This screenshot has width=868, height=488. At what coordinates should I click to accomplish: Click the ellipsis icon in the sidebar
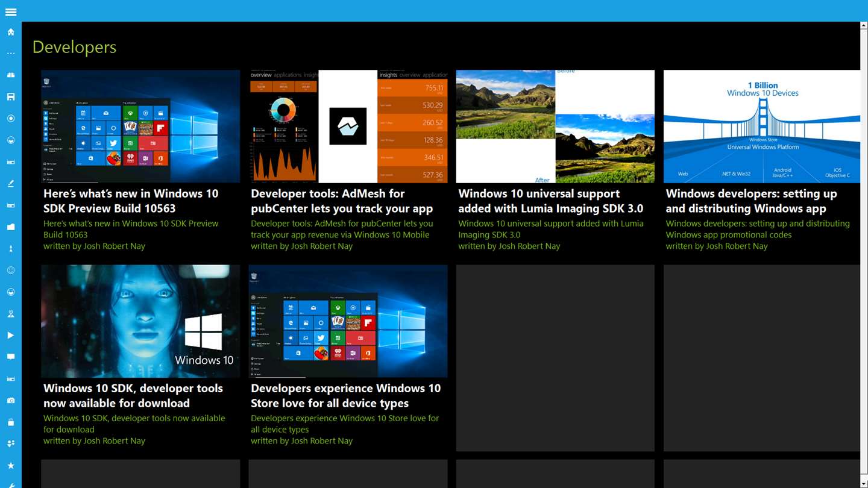11,54
